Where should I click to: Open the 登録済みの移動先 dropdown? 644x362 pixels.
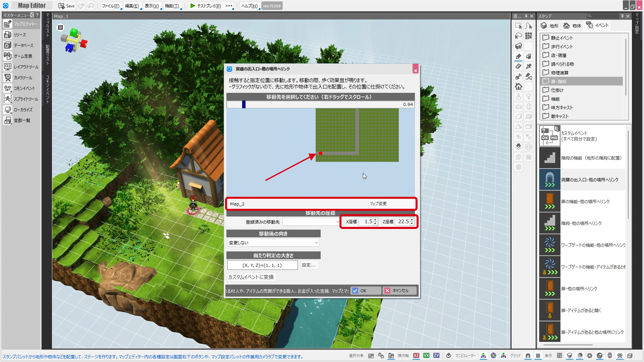(312, 222)
